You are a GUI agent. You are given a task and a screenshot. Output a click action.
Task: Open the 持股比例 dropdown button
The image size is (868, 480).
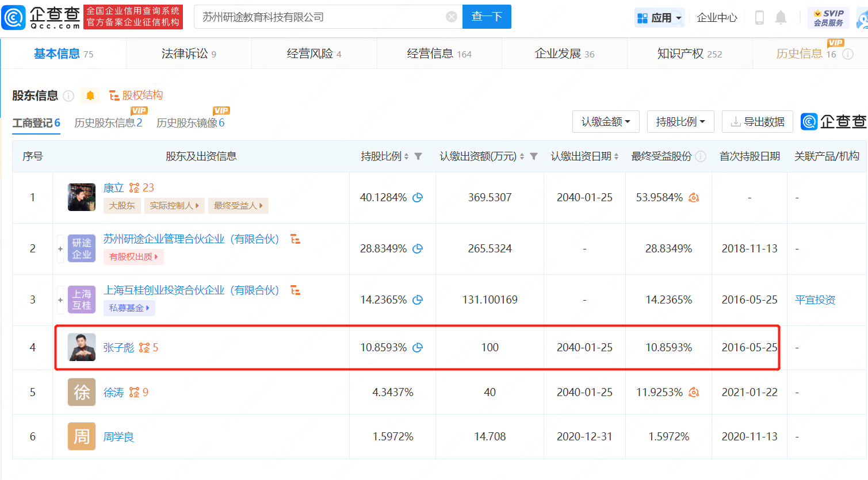coord(680,122)
